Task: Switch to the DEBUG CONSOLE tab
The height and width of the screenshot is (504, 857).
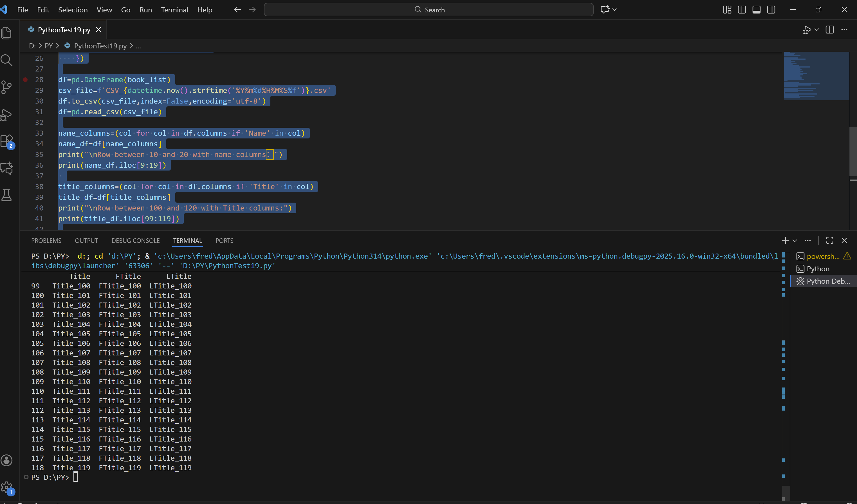Action: (x=135, y=241)
